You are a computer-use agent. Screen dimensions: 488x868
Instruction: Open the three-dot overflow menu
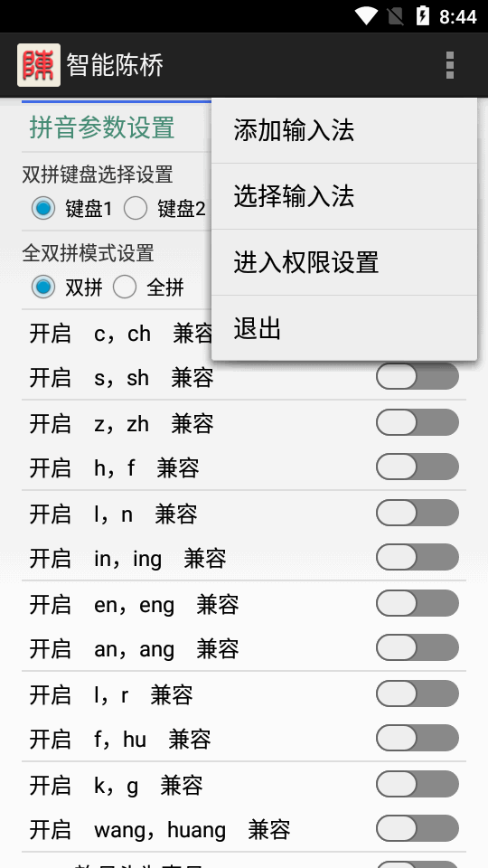click(450, 65)
